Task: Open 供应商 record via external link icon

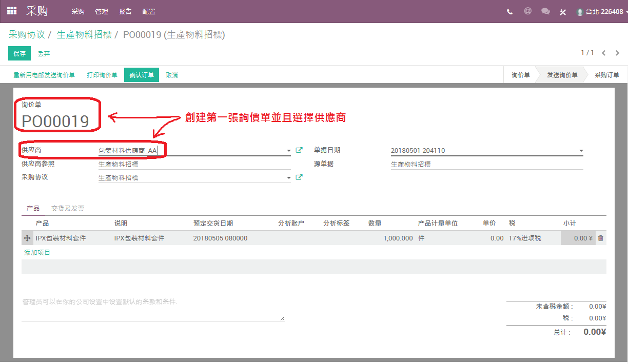Action: [299, 150]
